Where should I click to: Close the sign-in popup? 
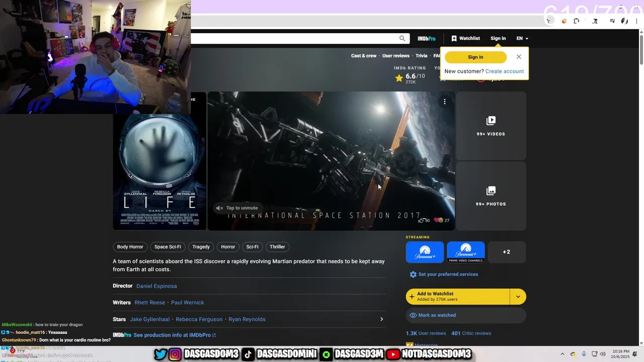pos(519,56)
